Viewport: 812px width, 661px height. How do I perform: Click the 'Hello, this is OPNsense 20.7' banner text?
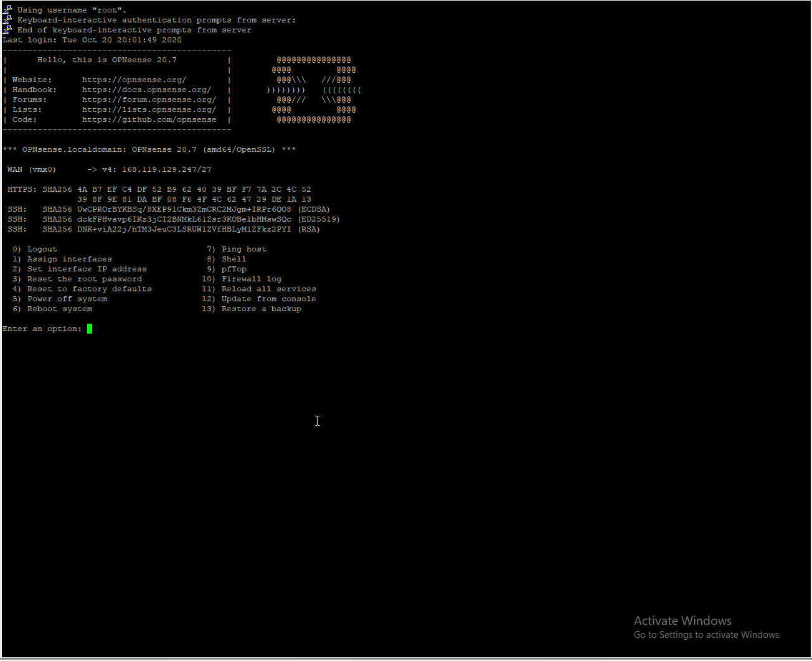(x=107, y=60)
